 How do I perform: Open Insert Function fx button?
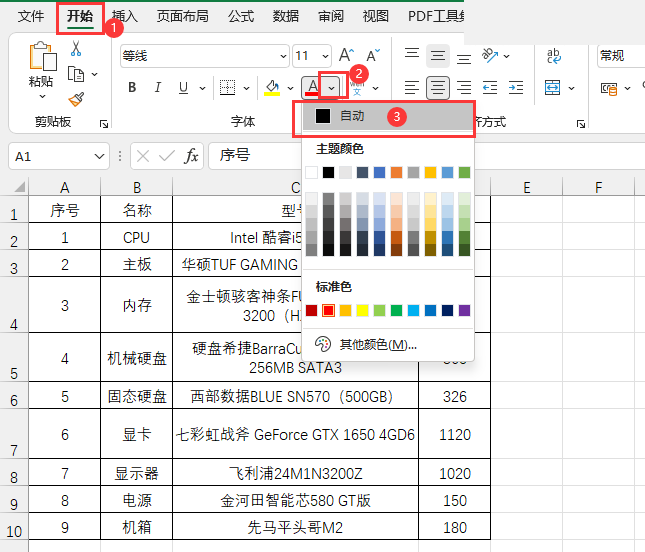[x=191, y=156]
